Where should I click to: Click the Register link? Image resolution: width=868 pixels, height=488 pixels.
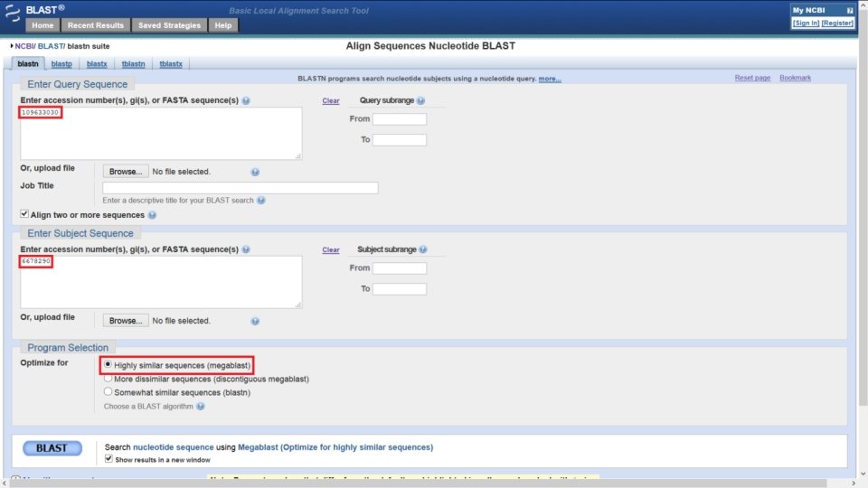(837, 23)
